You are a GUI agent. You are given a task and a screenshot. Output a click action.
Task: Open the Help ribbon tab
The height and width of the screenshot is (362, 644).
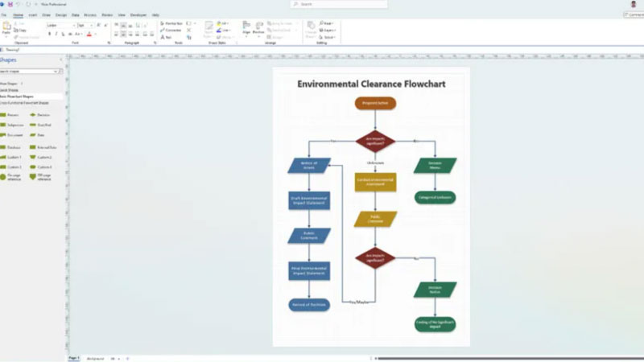tap(155, 15)
